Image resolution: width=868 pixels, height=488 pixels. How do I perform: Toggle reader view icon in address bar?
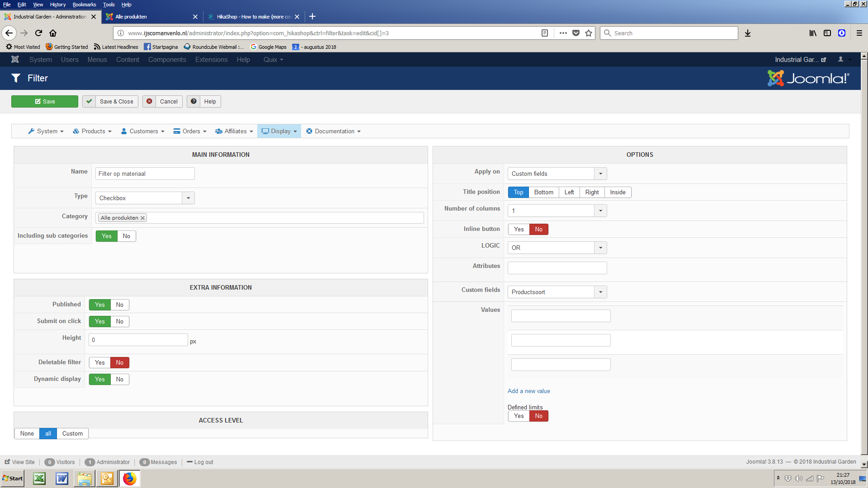tap(545, 33)
